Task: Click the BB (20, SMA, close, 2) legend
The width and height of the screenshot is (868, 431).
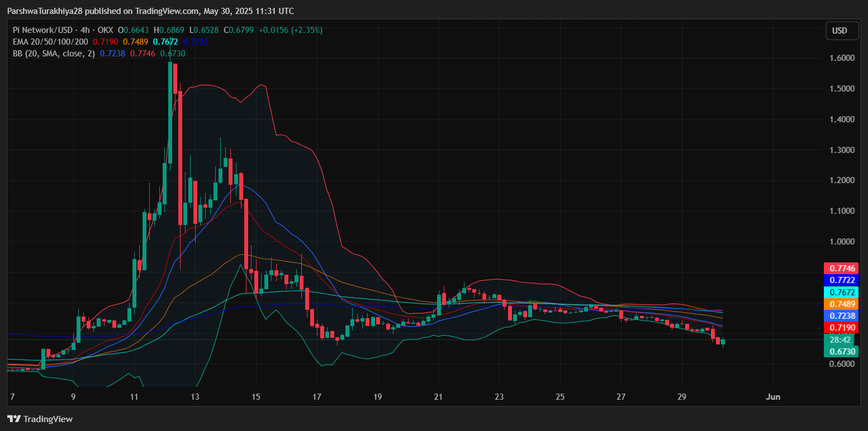Action: point(54,54)
